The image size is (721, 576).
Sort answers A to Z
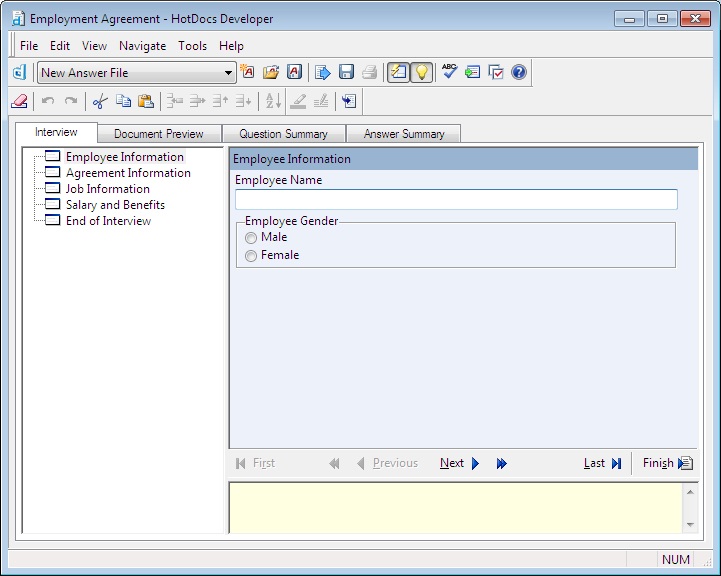tap(273, 101)
